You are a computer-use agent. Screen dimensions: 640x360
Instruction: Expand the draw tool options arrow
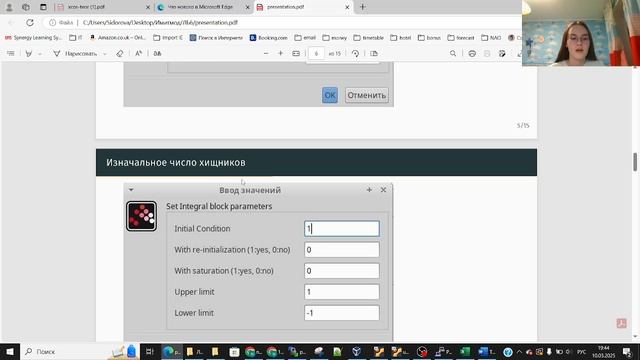[105, 54]
